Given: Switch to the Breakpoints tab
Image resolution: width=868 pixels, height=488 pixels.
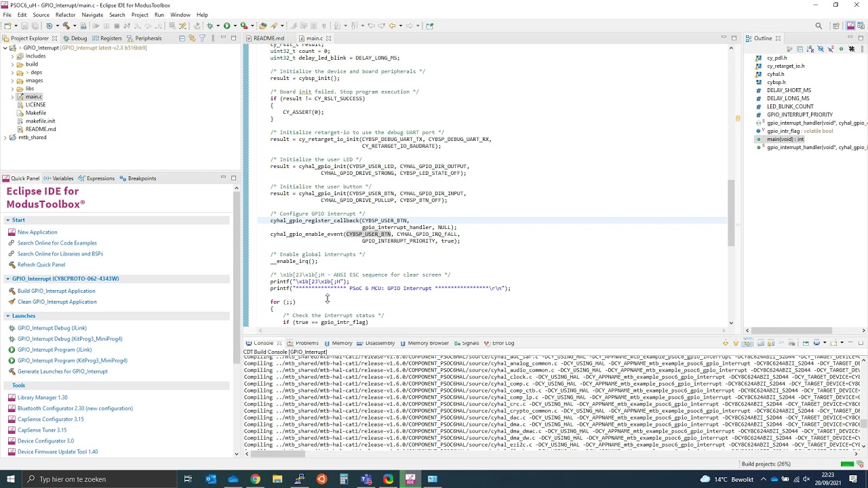Looking at the screenshot, I should coord(138,178).
